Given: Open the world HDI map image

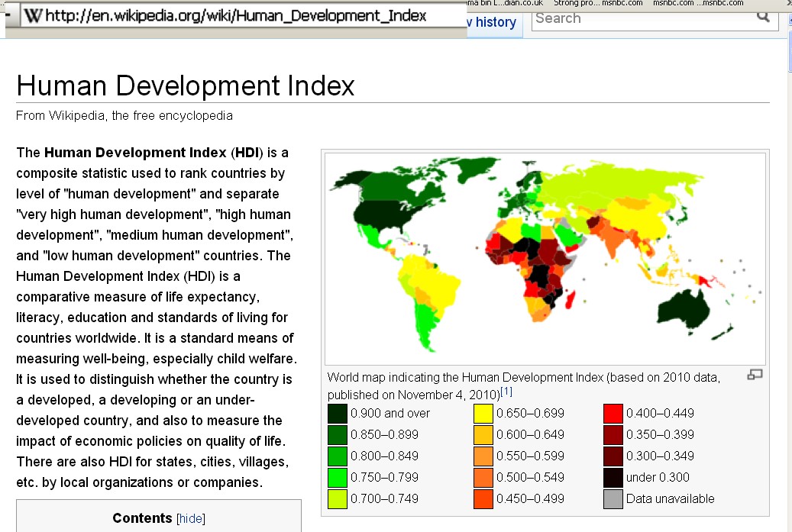Looking at the screenshot, I should (546, 256).
